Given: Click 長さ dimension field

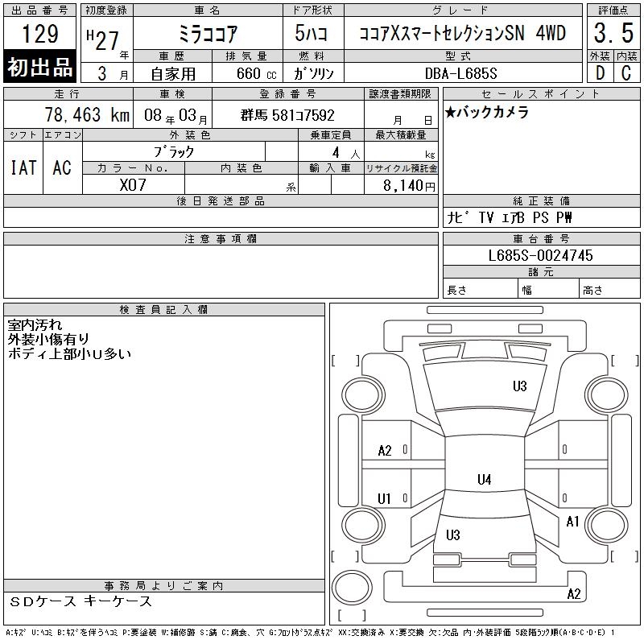Looking at the screenshot, I should tap(480, 288).
